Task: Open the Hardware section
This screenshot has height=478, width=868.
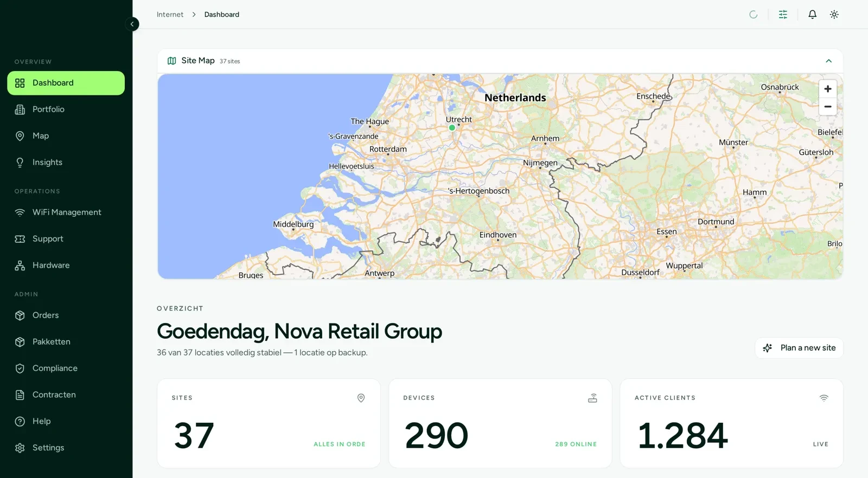Action: [66, 266]
